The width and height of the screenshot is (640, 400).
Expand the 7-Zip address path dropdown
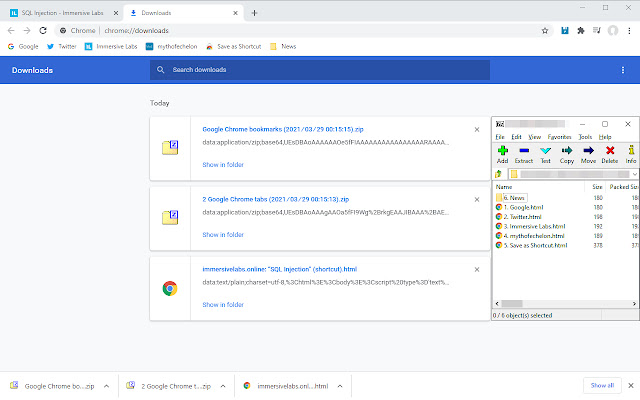[x=635, y=174]
